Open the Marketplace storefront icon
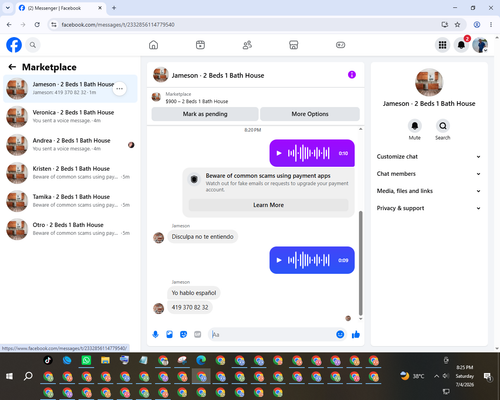Screen dimensions: 500x400 (x=294, y=45)
